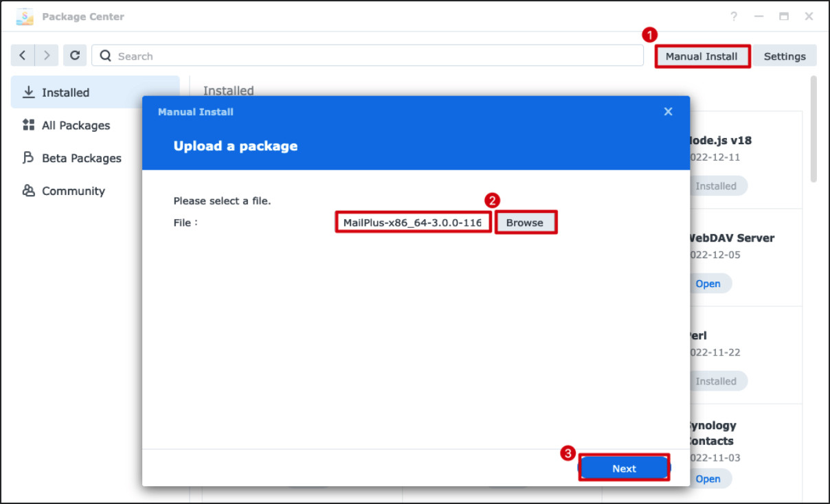Viewport: 830px width, 504px height.
Task: Click Next to proceed with upload
Action: point(624,468)
